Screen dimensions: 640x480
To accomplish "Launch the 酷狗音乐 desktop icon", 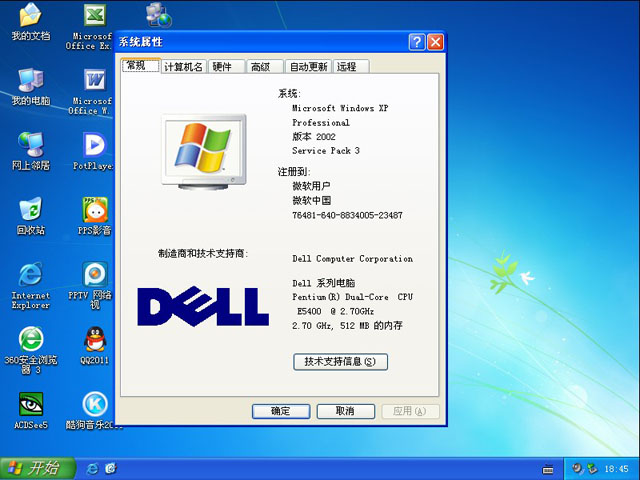I will pyautogui.click(x=93, y=410).
